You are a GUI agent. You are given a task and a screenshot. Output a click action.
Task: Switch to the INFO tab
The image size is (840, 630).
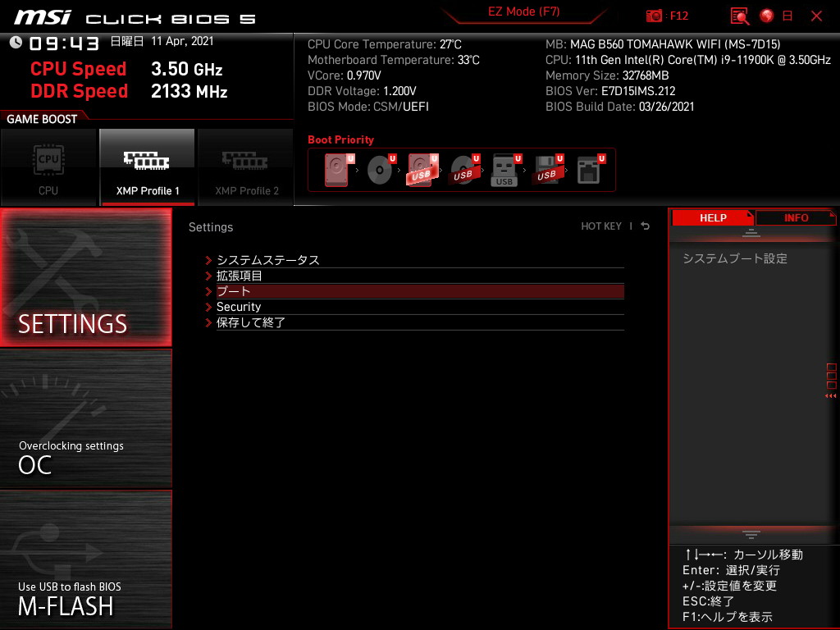(796, 217)
